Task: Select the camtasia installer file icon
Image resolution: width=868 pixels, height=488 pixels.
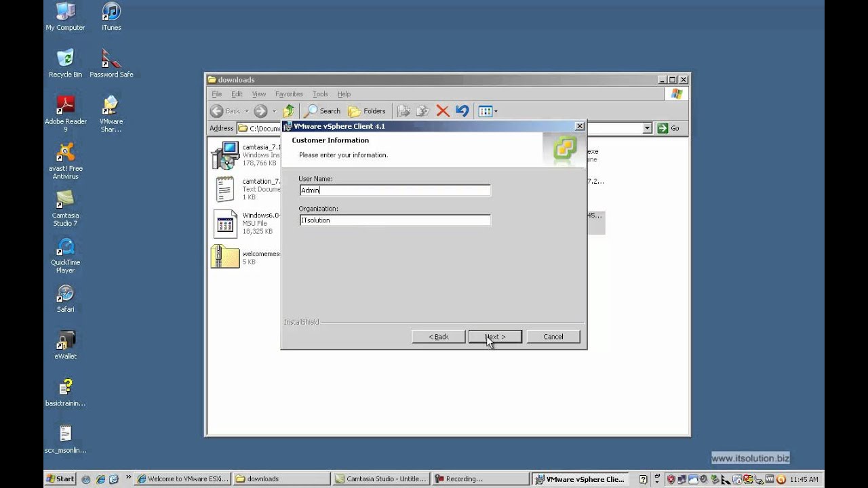Action: point(225,155)
